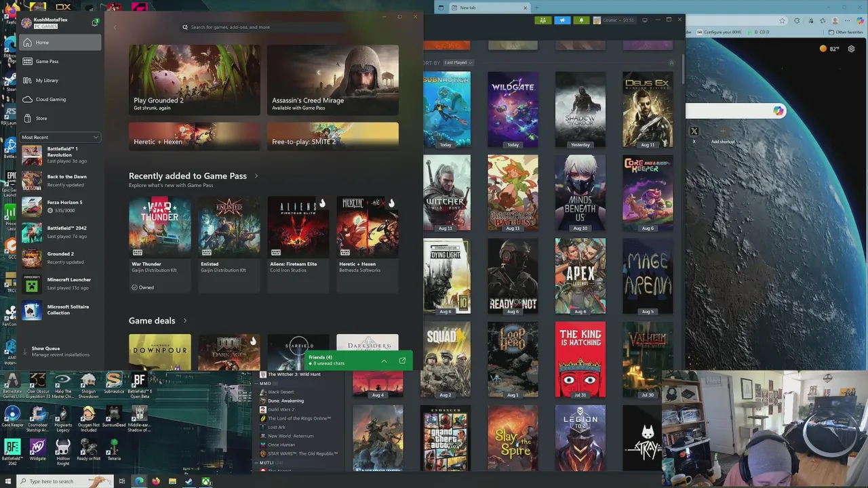The image size is (868, 488).
Task: Open Microsoft Solitaire Collection in recent list
Action: pyautogui.click(x=60, y=310)
